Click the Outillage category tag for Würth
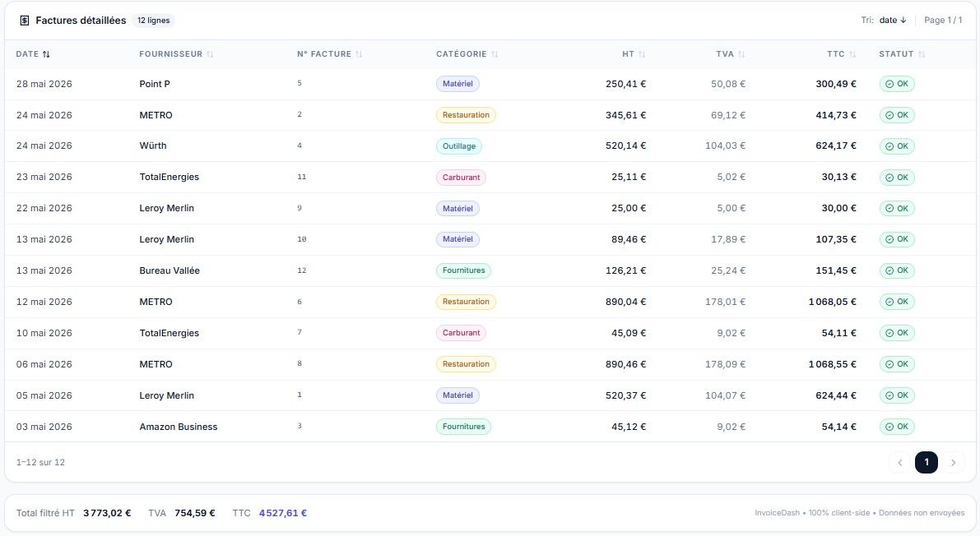Image resolution: width=980 pixels, height=536 pixels. 459,146
